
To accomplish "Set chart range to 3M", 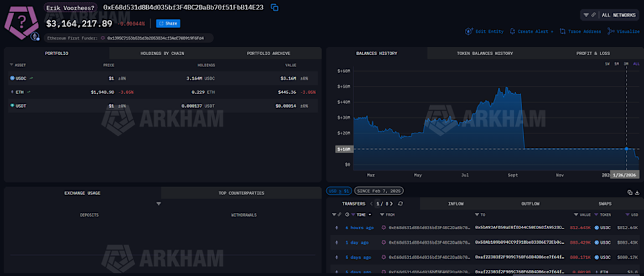I will [627, 64].
